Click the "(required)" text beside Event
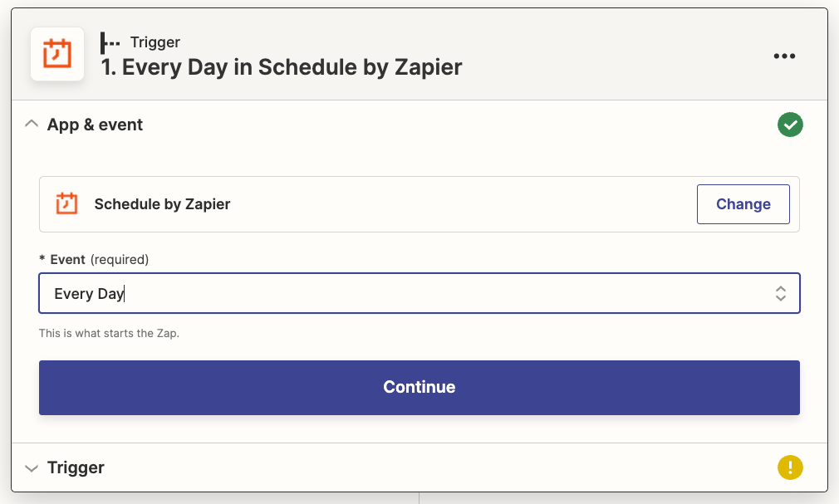The image size is (839, 504). coord(120,259)
